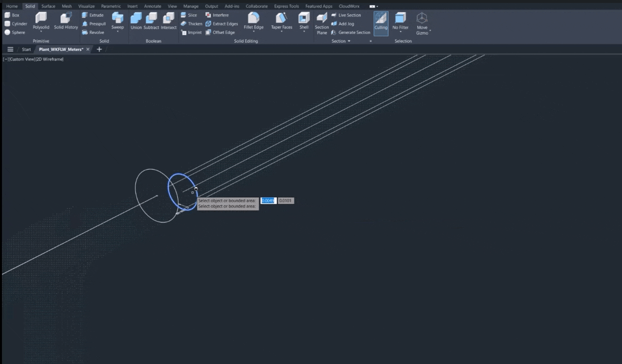Switch to the Start file tab
This screenshot has height=364, width=622.
point(27,49)
